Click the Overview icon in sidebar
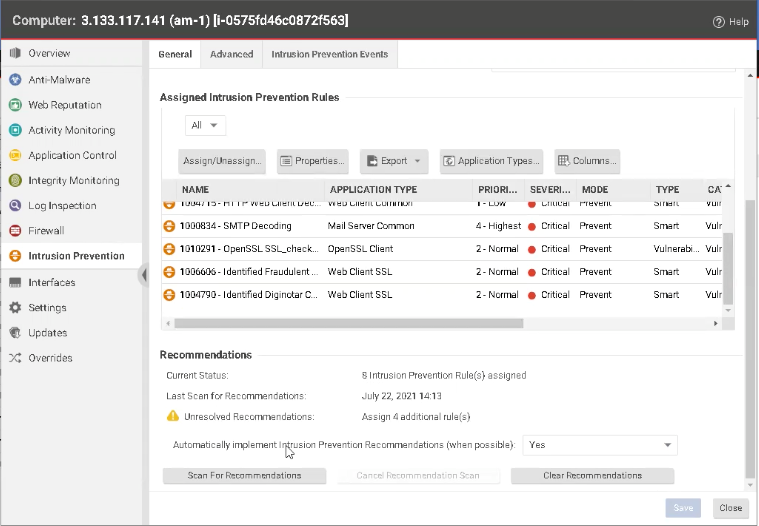Screen dimensions: 759x526 [15, 53]
